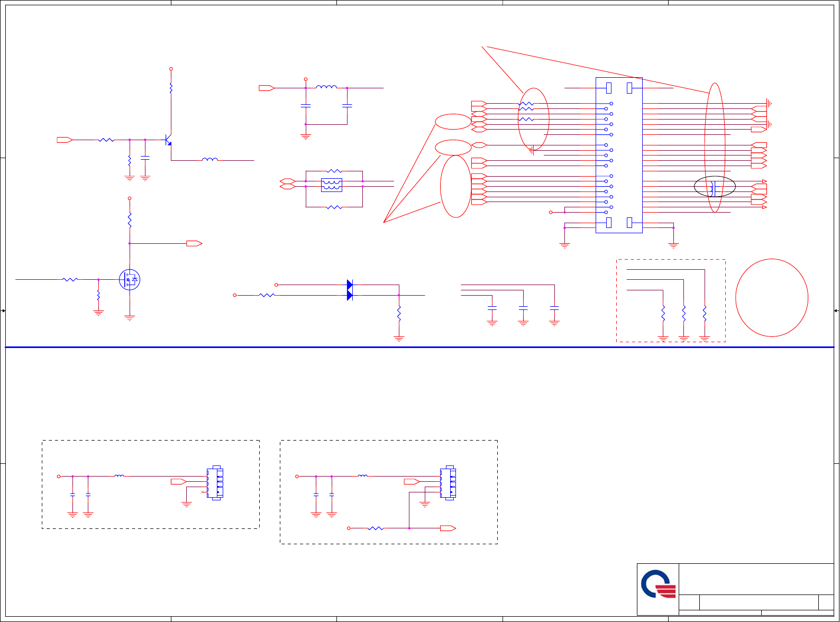Select the input port of the LC filter

click(x=267, y=88)
